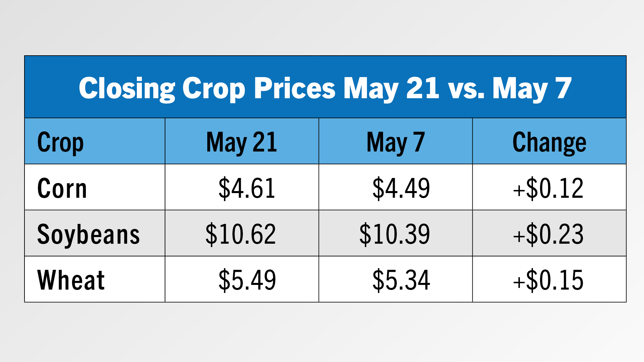Click the Soybeans price $10.39
This screenshot has height=362, width=644.
pyautogui.click(x=394, y=234)
